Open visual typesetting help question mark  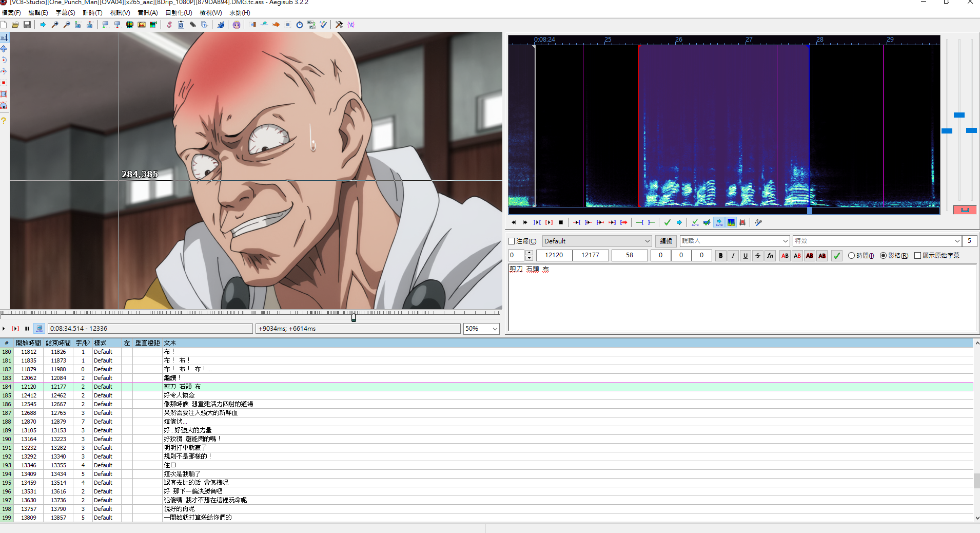coord(4,121)
